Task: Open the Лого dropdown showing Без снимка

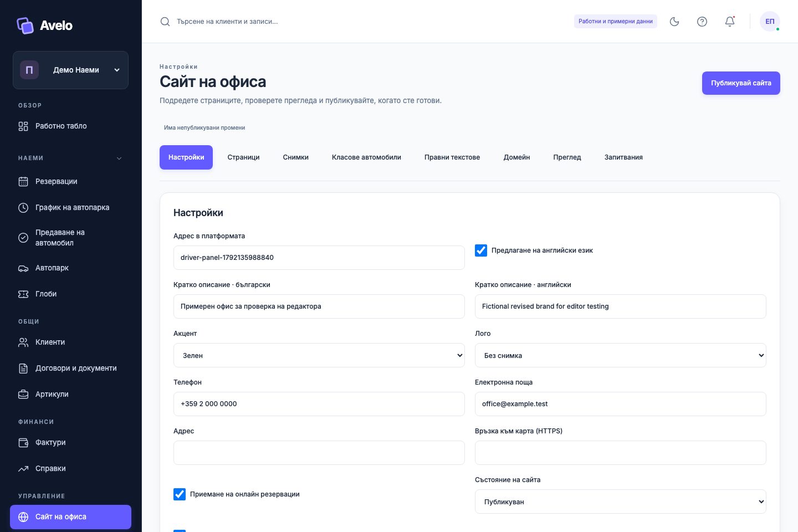Action: 621,355
